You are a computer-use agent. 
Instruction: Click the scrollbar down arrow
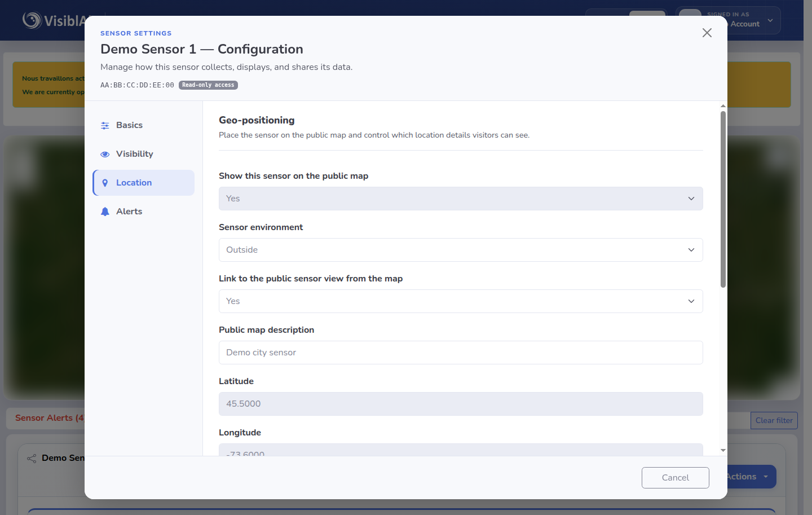point(723,451)
